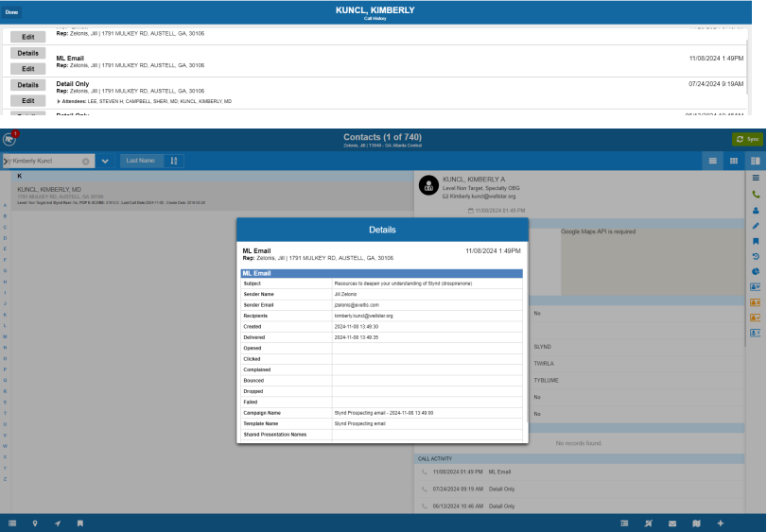Click the 11/08/2024 01:49 PM calendar entry

pos(497,211)
